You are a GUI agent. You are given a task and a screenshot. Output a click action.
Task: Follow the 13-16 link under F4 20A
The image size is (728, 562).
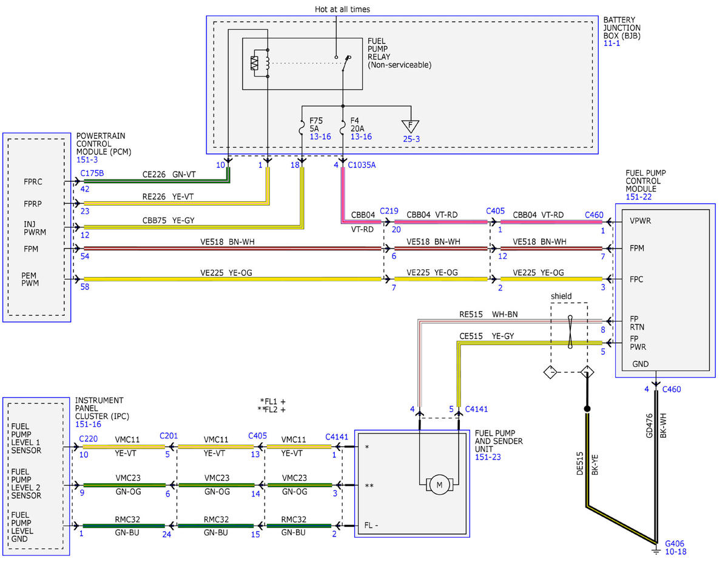[361, 137]
